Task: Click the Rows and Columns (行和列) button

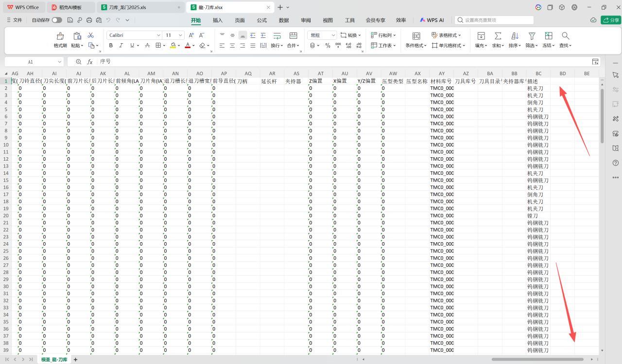Action: 383,35
